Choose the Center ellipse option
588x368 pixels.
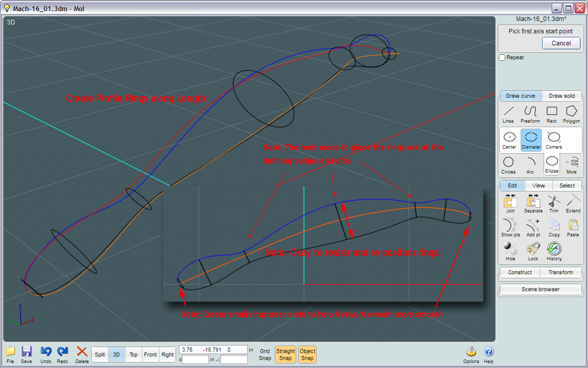pyautogui.click(x=509, y=140)
